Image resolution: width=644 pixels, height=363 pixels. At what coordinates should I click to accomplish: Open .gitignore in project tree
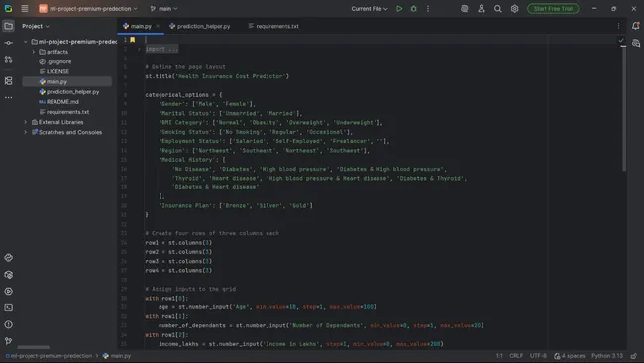55,61
